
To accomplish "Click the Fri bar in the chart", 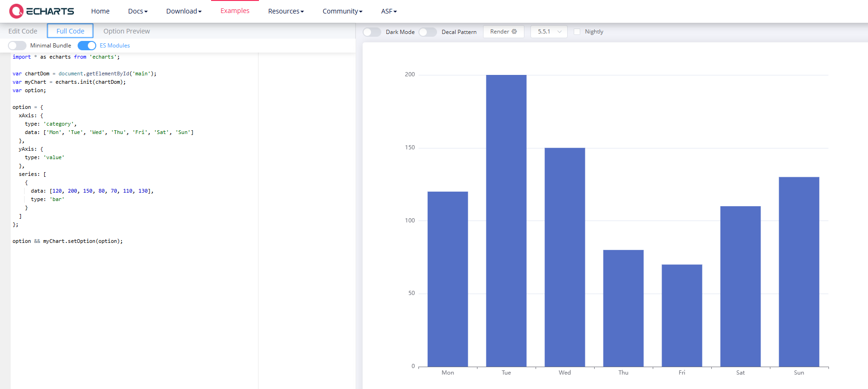I will 682,315.
